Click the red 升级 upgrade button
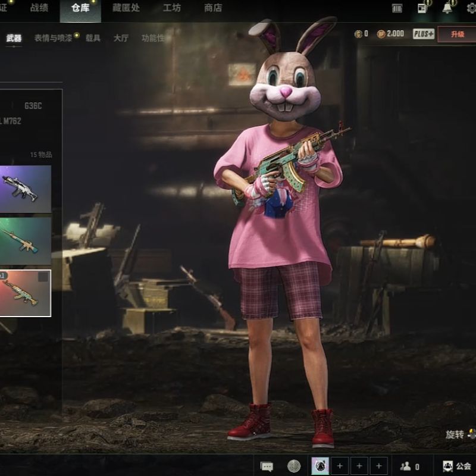Screen dimensions: 476x476 tap(456, 34)
